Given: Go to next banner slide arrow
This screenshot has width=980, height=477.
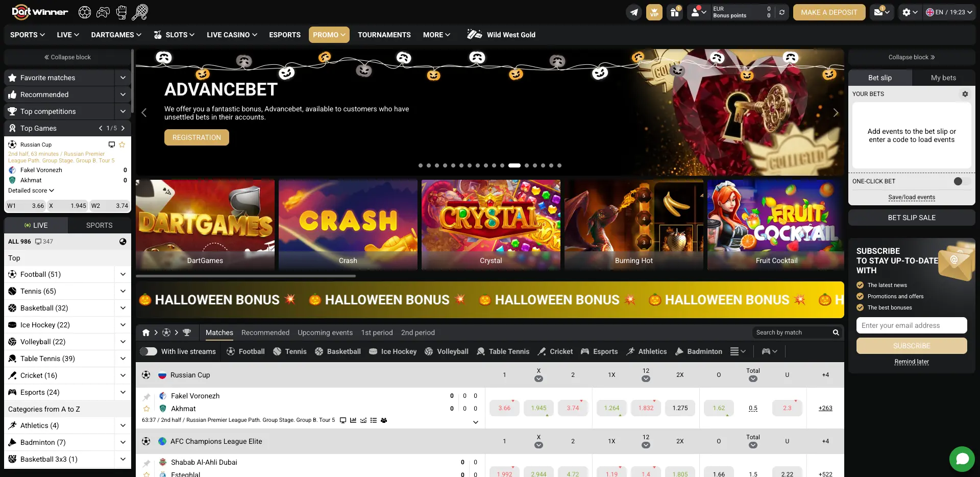Looking at the screenshot, I should pos(836,113).
